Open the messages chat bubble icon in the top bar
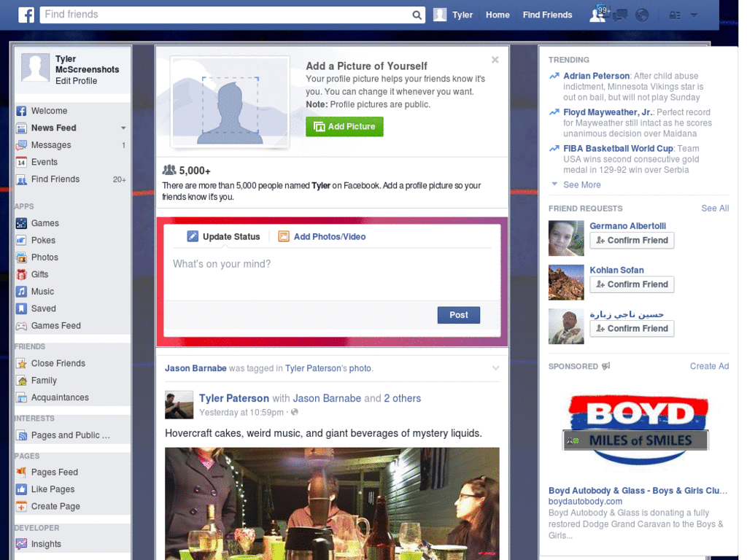Image resolution: width=747 pixels, height=560 pixels. pyautogui.click(x=620, y=15)
